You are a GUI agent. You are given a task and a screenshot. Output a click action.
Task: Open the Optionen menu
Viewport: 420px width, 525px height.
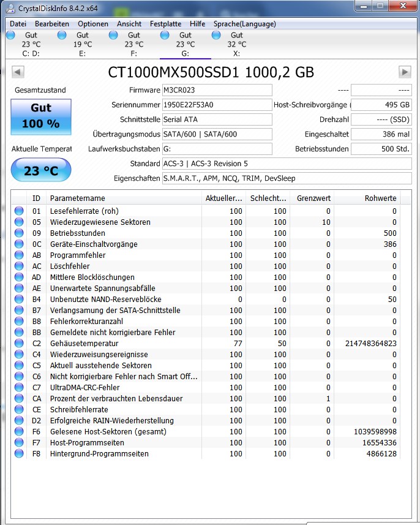point(93,24)
